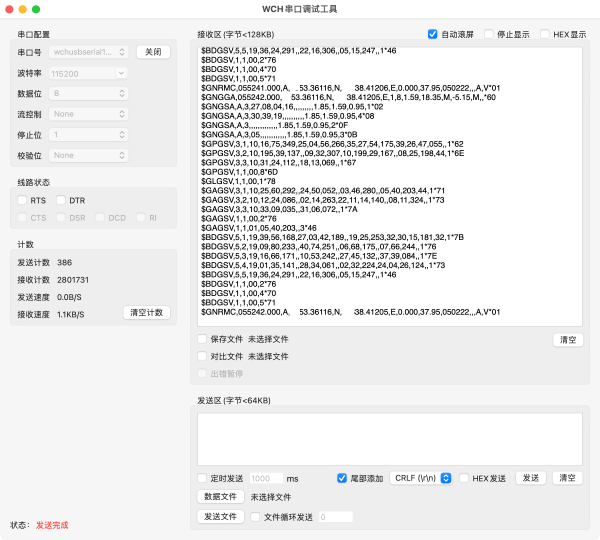Click the 清空计数 button
This screenshot has height=540, width=600.
pyautogui.click(x=147, y=313)
